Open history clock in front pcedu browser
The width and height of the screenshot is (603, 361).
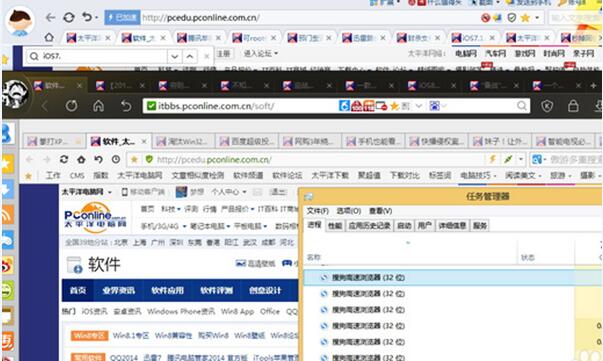click(x=116, y=159)
